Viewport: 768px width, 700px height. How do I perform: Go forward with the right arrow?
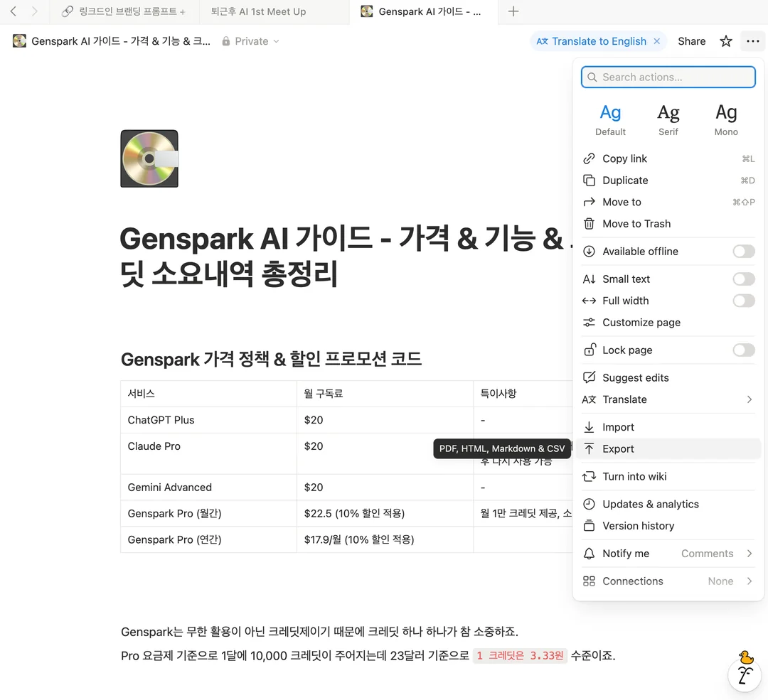click(34, 11)
